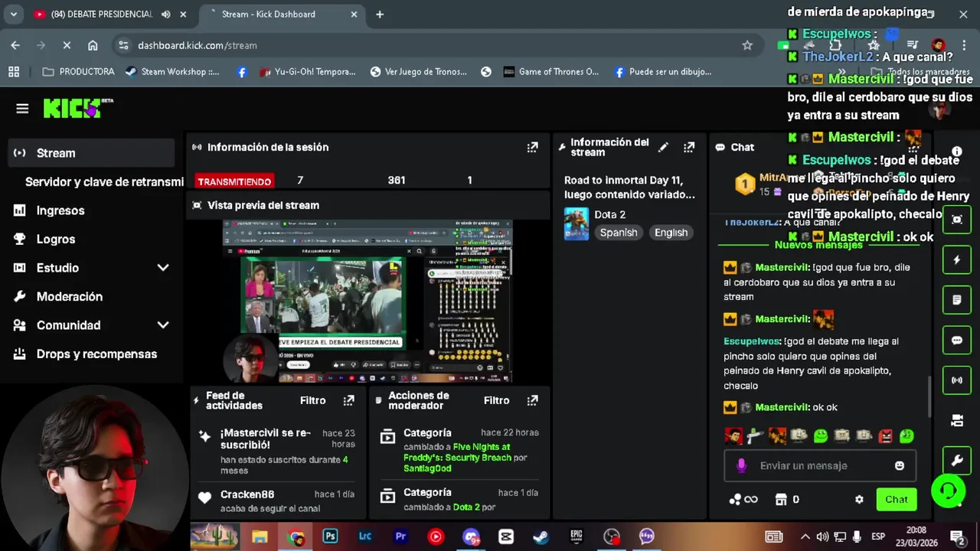This screenshot has height=551, width=980.
Task: Click the document notes icon in right toolbar
Action: click(956, 300)
